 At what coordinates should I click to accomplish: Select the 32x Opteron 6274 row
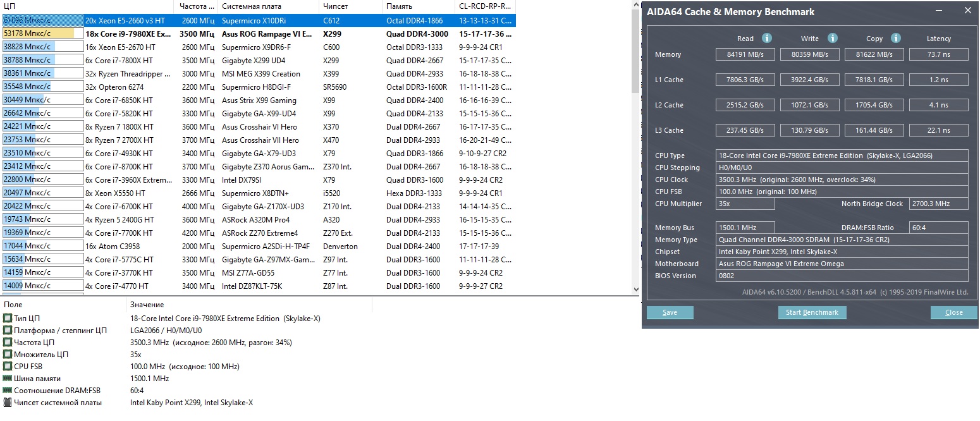point(258,87)
